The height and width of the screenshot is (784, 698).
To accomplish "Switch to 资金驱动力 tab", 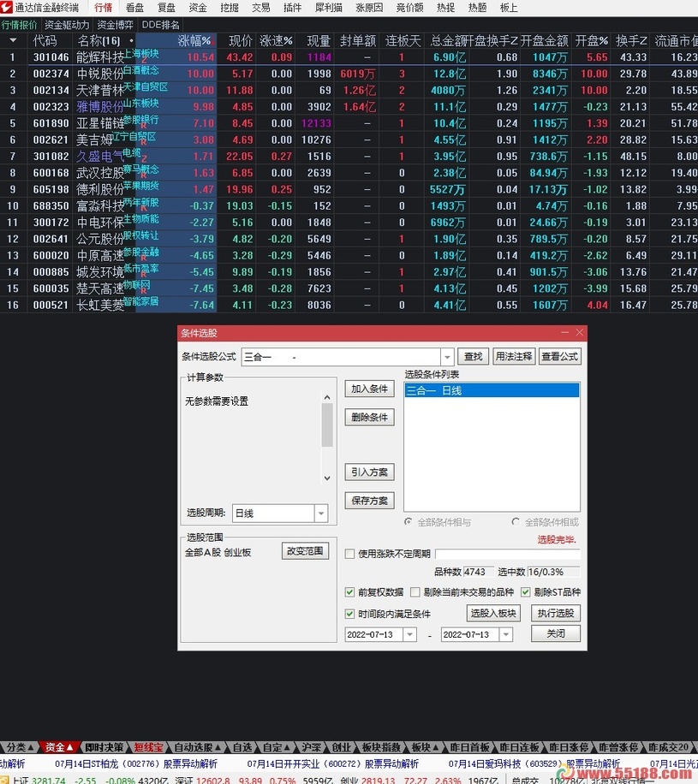I will point(67,25).
